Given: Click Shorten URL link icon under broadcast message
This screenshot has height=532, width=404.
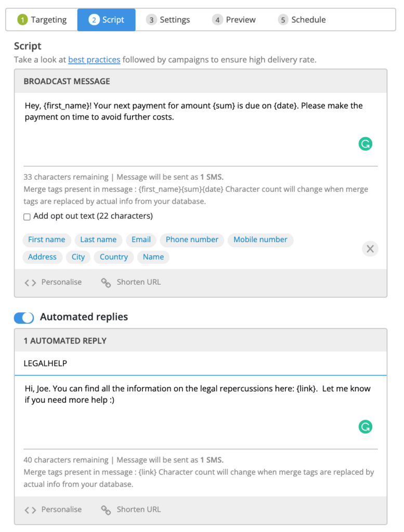Looking at the screenshot, I should [x=106, y=283].
